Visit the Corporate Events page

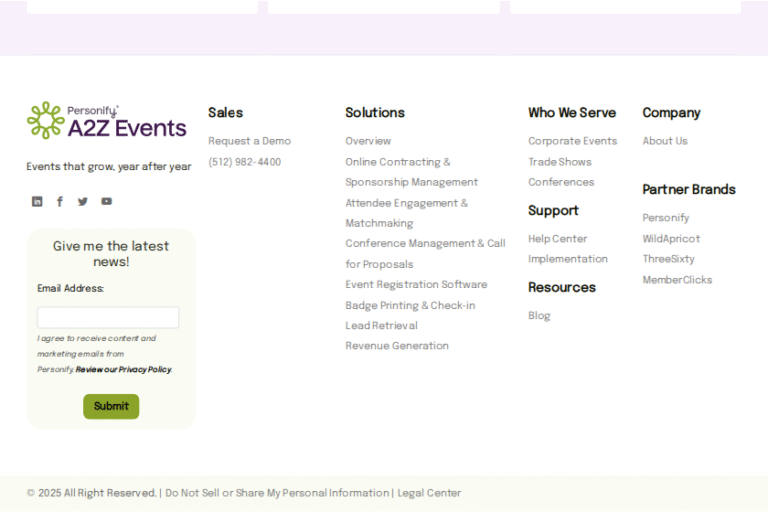[x=572, y=141]
